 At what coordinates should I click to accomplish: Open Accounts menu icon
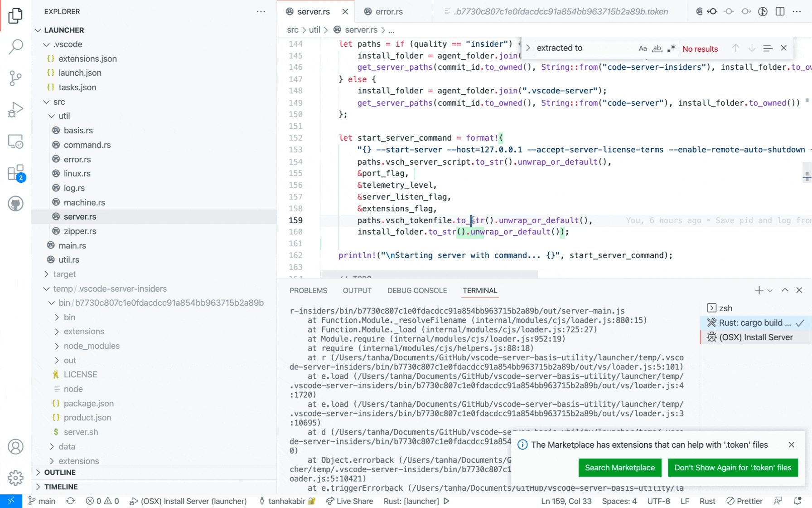[x=15, y=447]
